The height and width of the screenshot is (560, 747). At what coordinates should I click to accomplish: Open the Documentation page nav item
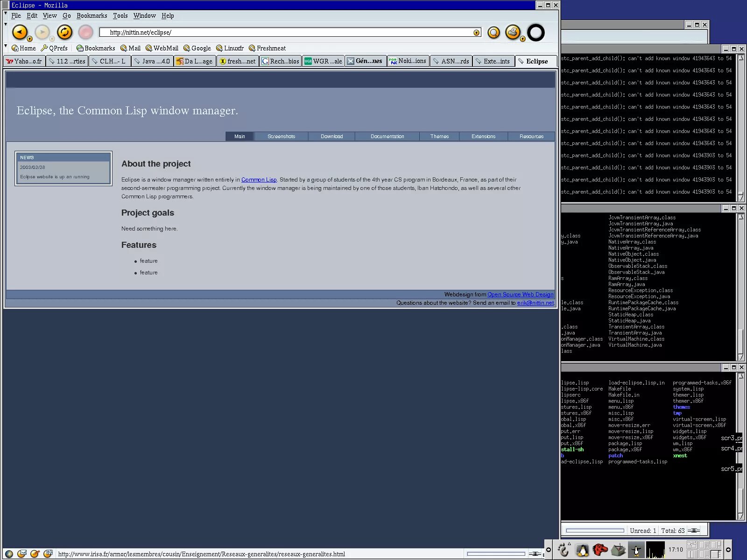point(387,136)
